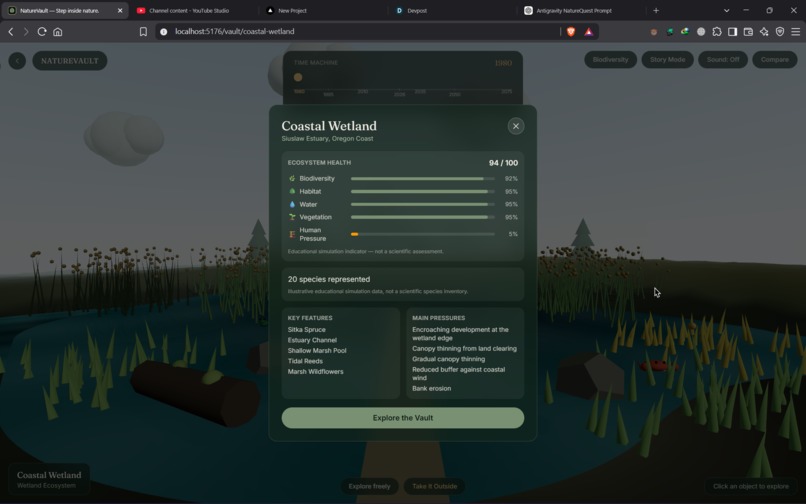Select the Marsh Wildflowers key feature
This screenshot has width=806, height=504.
point(315,371)
